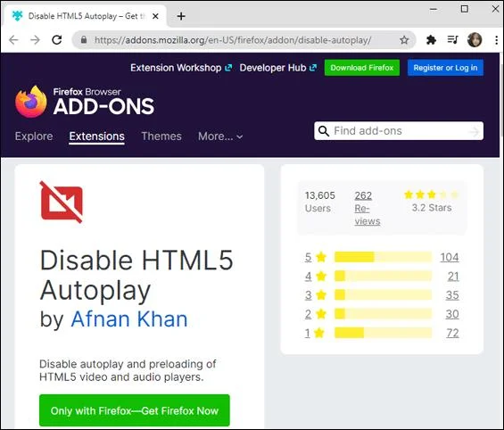Viewport: 504px width, 430px height.
Task: Click the Download Firefox button
Action: tap(362, 68)
